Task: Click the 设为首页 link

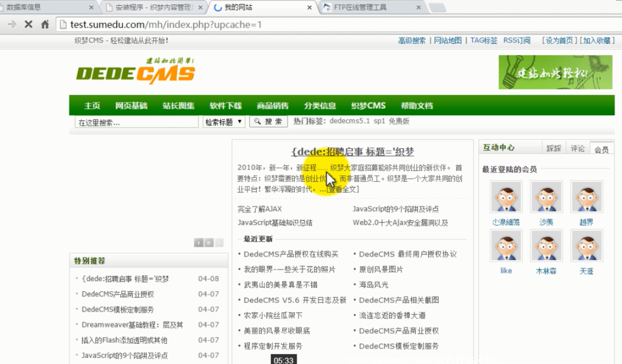Action: pyautogui.click(x=559, y=40)
